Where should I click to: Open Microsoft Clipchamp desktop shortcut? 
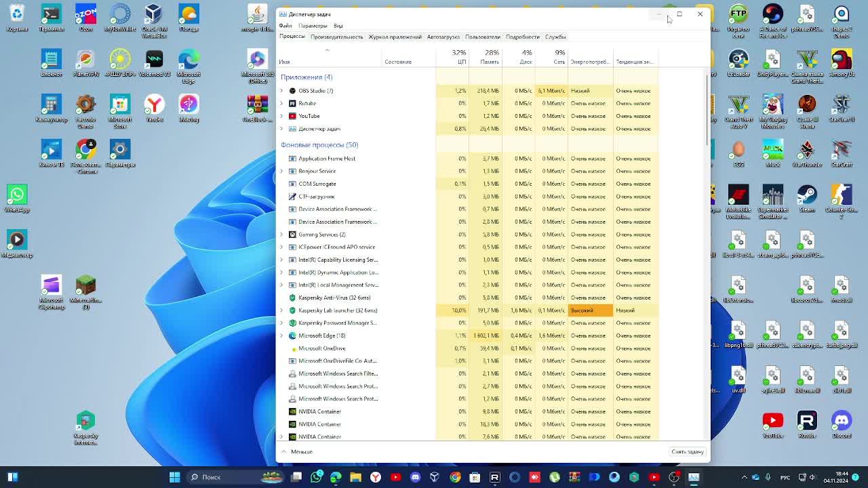(x=52, y=291)
